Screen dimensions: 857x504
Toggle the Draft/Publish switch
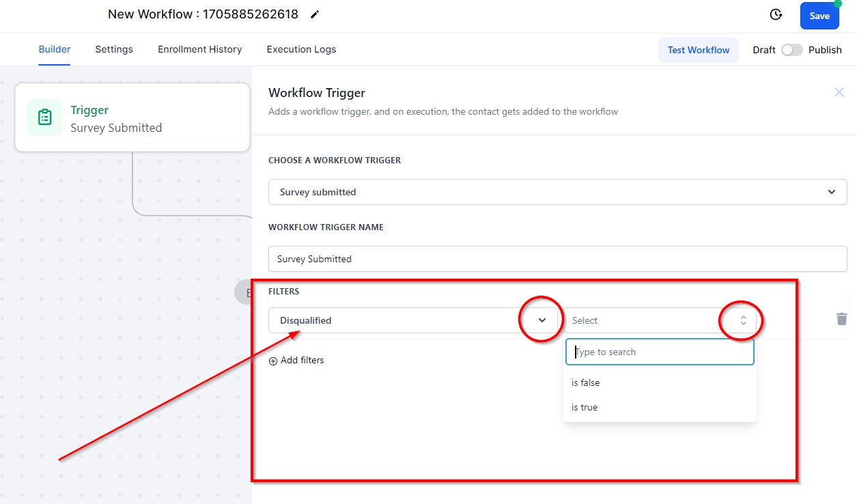tap(791, 50)
